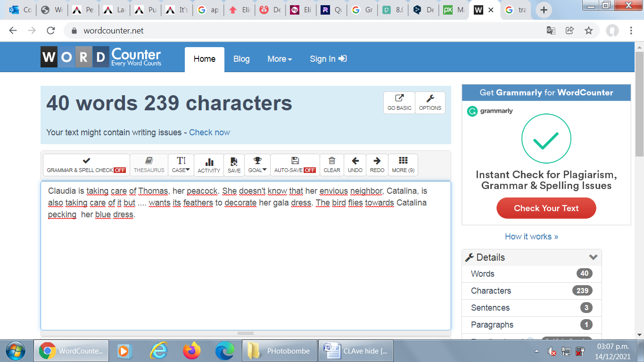Click the Sign In link

[328, 59]
